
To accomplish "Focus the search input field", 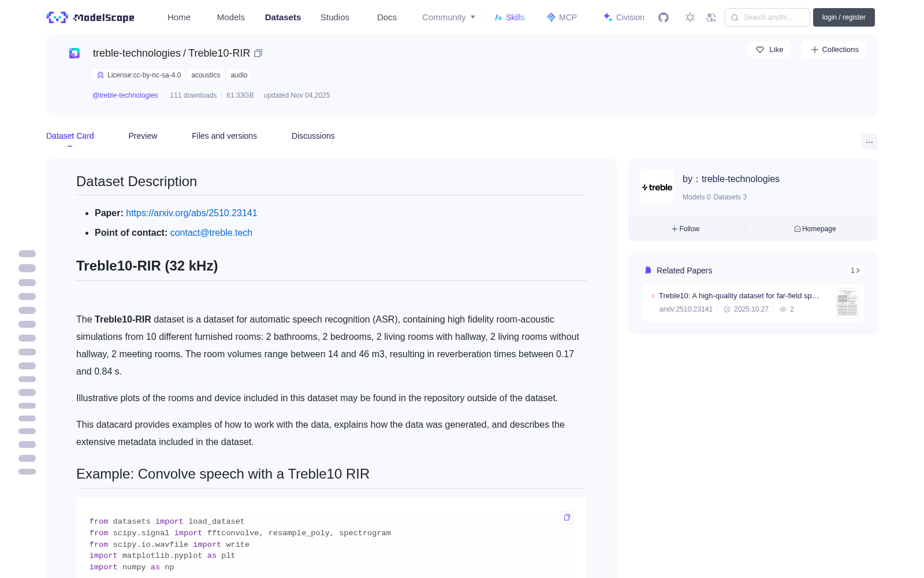I will [767, 17].
